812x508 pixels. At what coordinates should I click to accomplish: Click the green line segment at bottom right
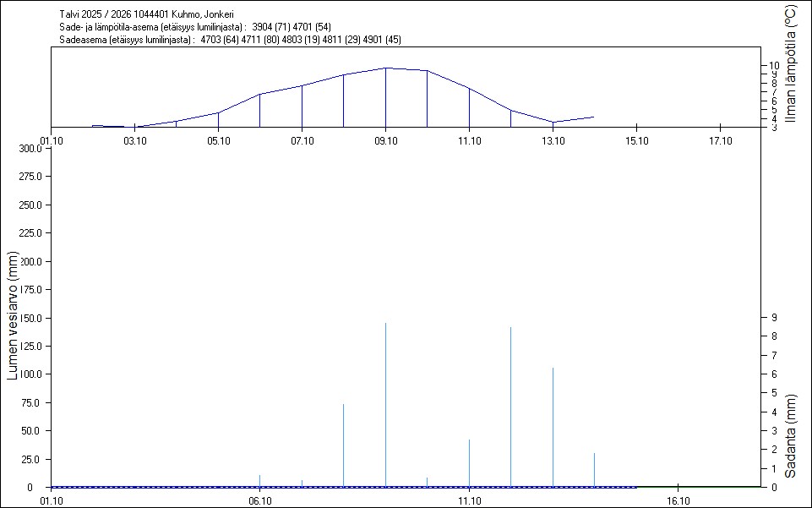click(x=698, y=487)
